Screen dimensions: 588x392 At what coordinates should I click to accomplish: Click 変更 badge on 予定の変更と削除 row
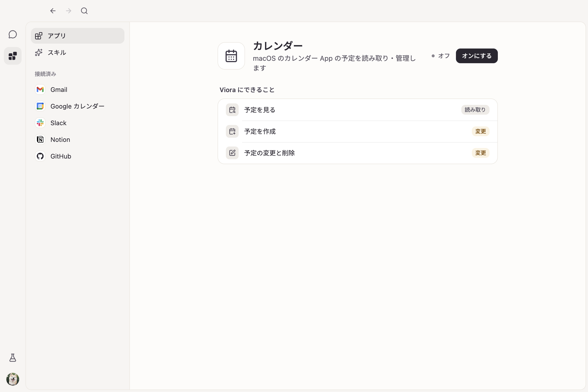pyautogui.click(x=480, y=153)
